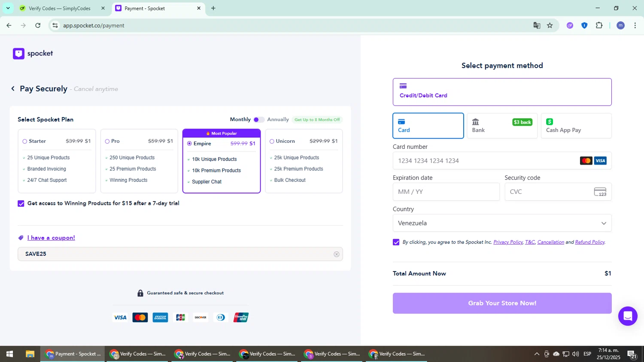Viewport: 644px width, 362px height.
Task: Click Get Up to 8 Months Off badge
Action: (317, 120)
